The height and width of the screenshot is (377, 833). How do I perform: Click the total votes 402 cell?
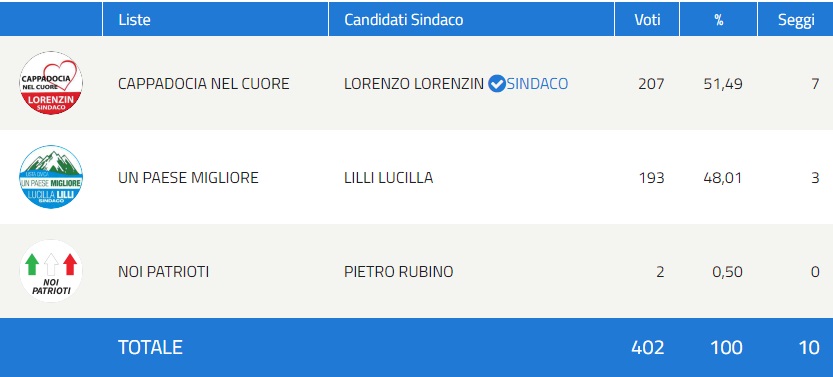pos(648,347)
